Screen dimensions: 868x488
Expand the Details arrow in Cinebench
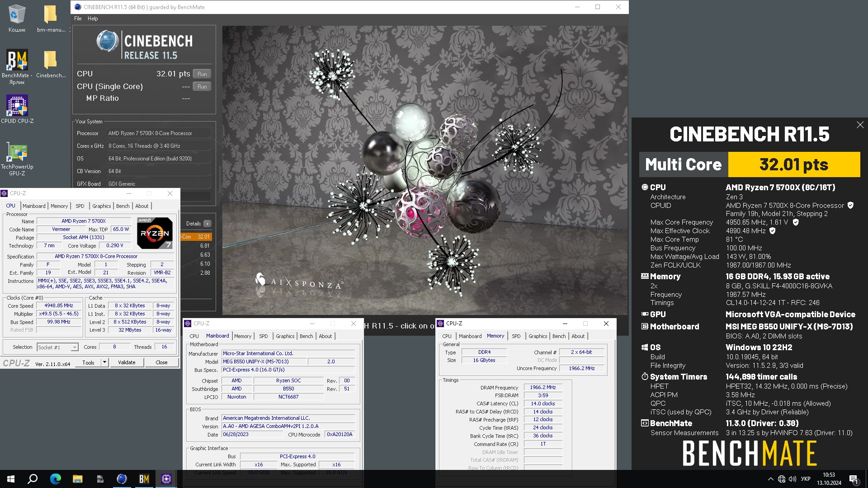click(208, 224)
